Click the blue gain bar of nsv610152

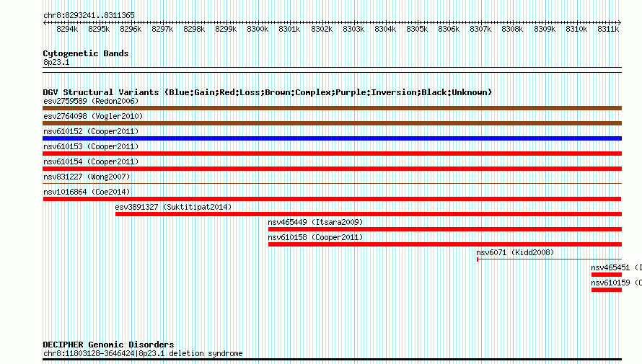pos(332,138)
